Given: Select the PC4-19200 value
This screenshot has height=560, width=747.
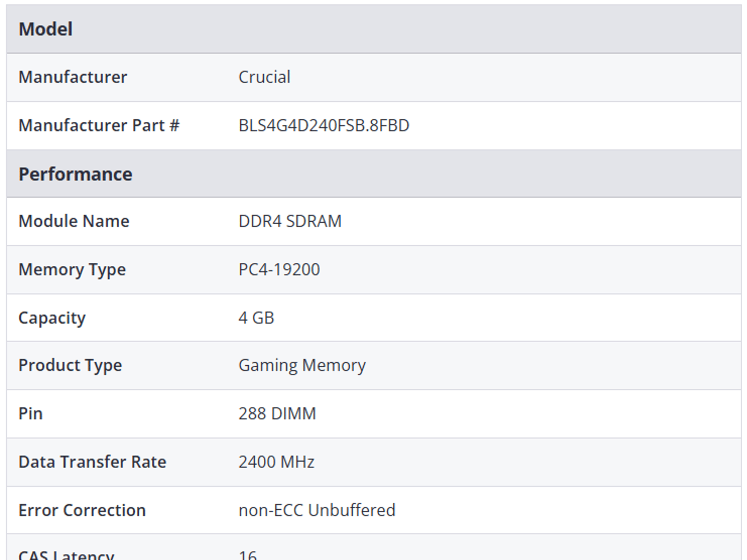Looking at the screenshot, I should click(x=279, y=269).
